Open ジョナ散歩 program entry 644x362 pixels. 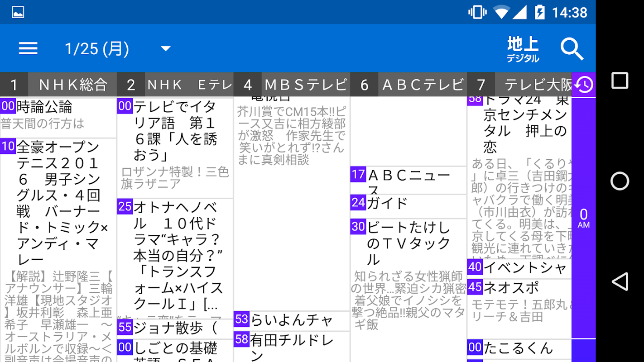click(175, 328)
